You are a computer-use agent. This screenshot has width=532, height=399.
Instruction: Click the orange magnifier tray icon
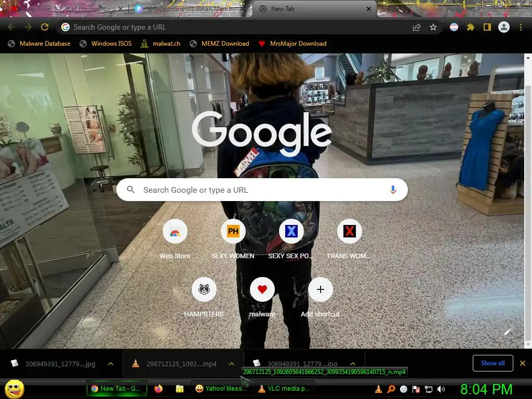tap(391, 389)
